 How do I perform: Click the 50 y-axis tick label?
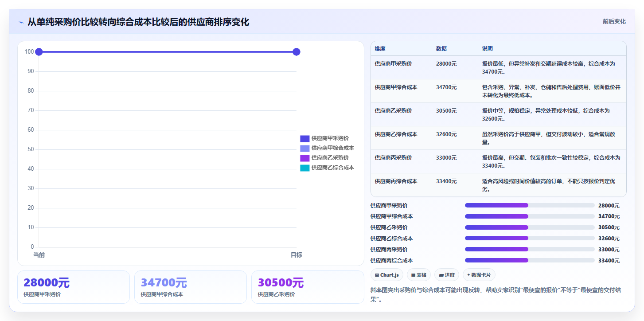coord(31,149)
